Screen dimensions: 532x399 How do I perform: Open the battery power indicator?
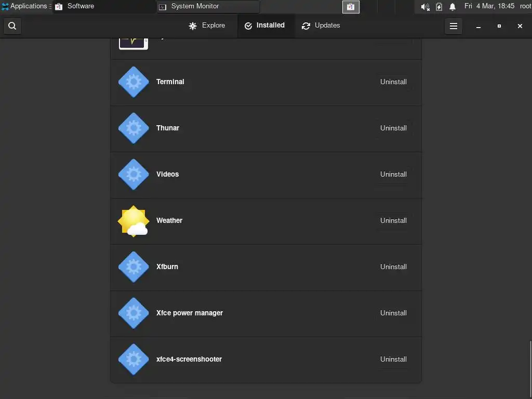click(439, 7)
